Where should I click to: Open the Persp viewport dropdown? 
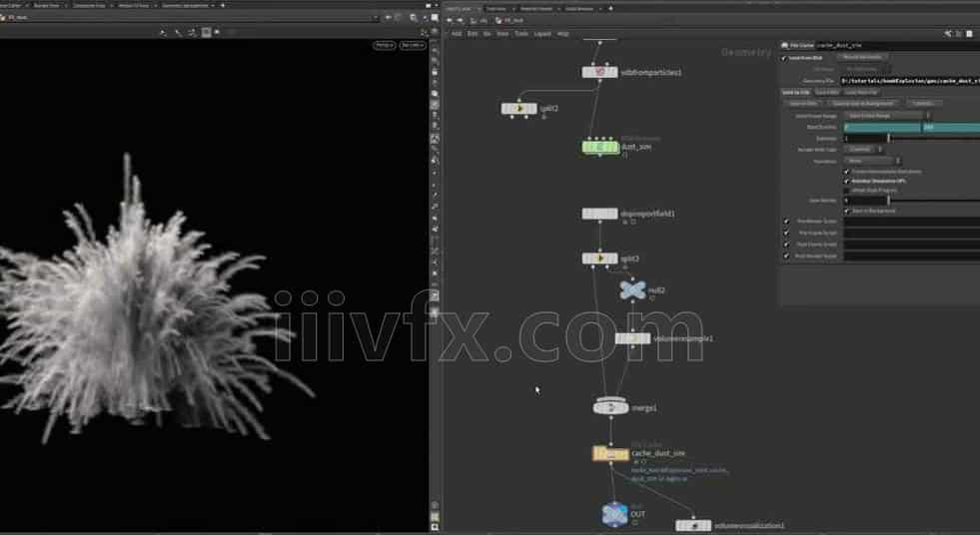click(385, 46)
